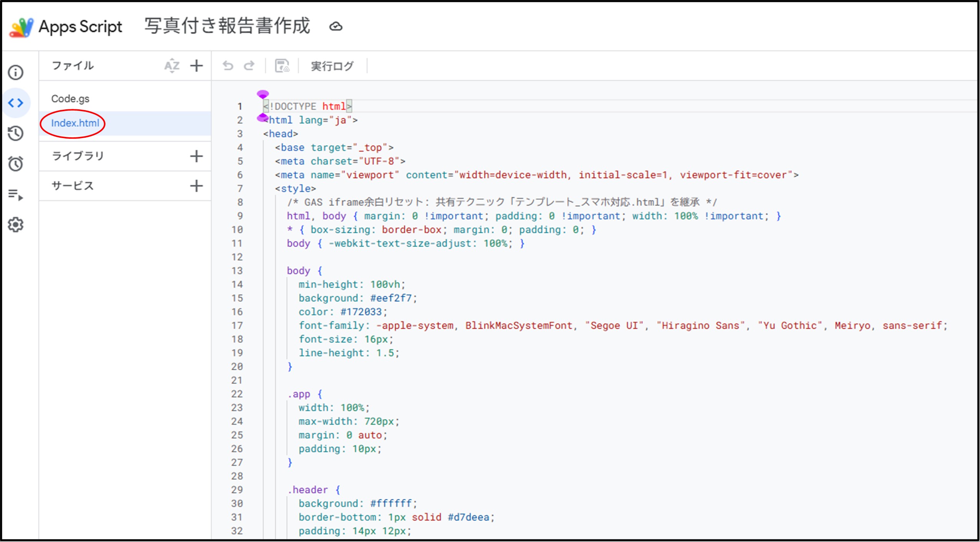Click the サービス section label
The height and width of the screenshot is (542, 980).
point(73,186)
